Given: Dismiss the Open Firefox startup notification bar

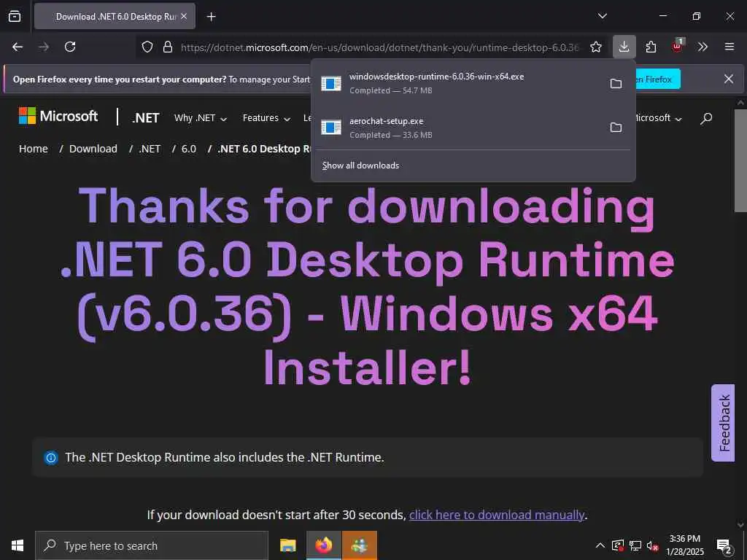Looking at the screenshot, I should click(729, 79).
